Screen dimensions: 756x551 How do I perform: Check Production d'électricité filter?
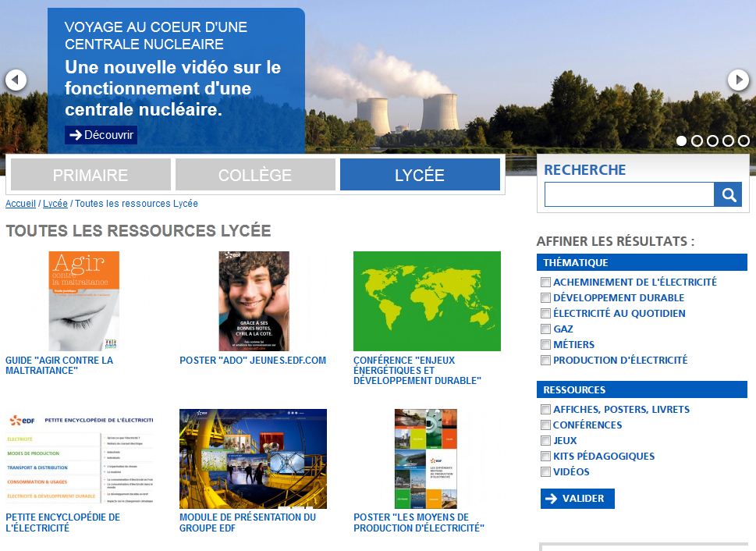[x=545, y=361]
